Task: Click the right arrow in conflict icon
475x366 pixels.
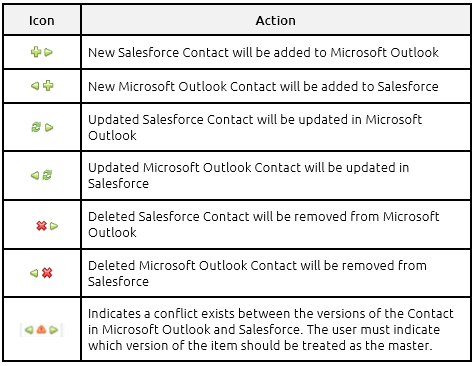Action: click(53, 330)
